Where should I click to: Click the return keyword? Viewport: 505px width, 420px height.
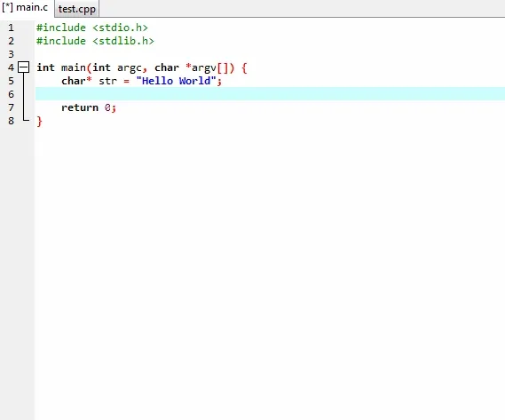80,107
